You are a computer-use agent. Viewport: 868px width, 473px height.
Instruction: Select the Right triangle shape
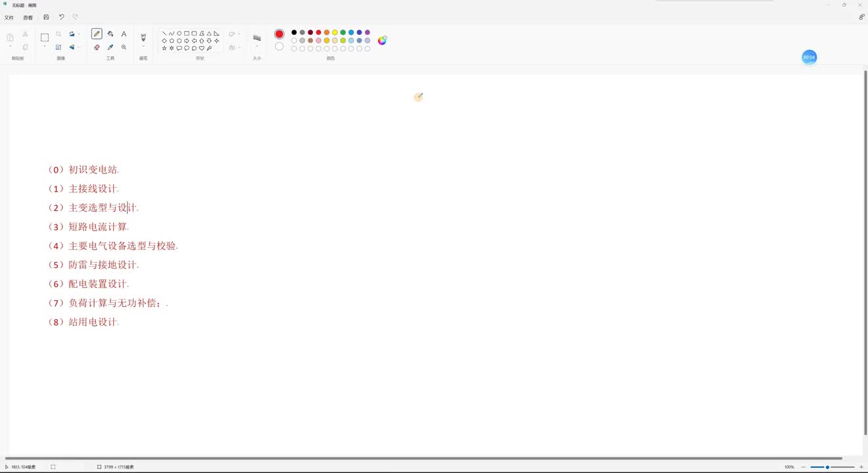216,33
